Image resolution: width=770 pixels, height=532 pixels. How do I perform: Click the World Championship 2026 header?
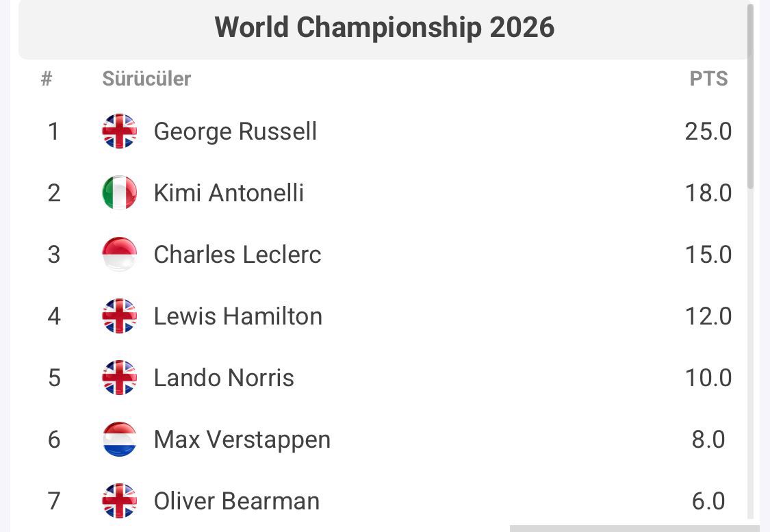[x=384, y=28]
